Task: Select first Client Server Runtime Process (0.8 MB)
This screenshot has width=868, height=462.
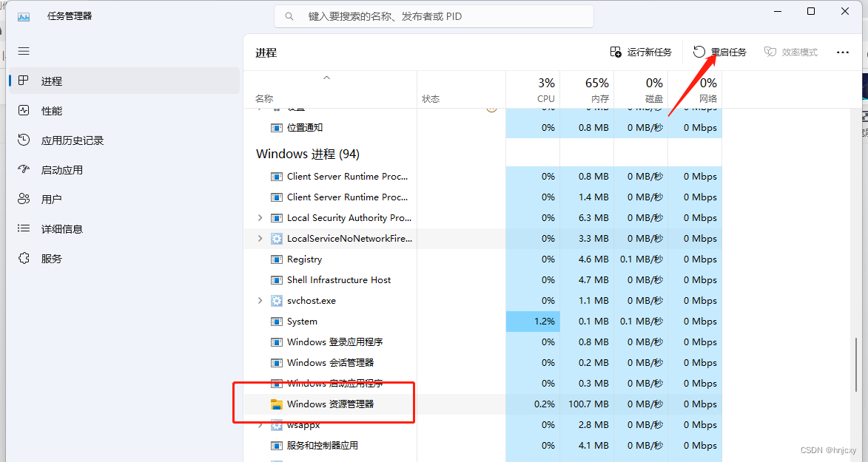Action: (482, 177)
